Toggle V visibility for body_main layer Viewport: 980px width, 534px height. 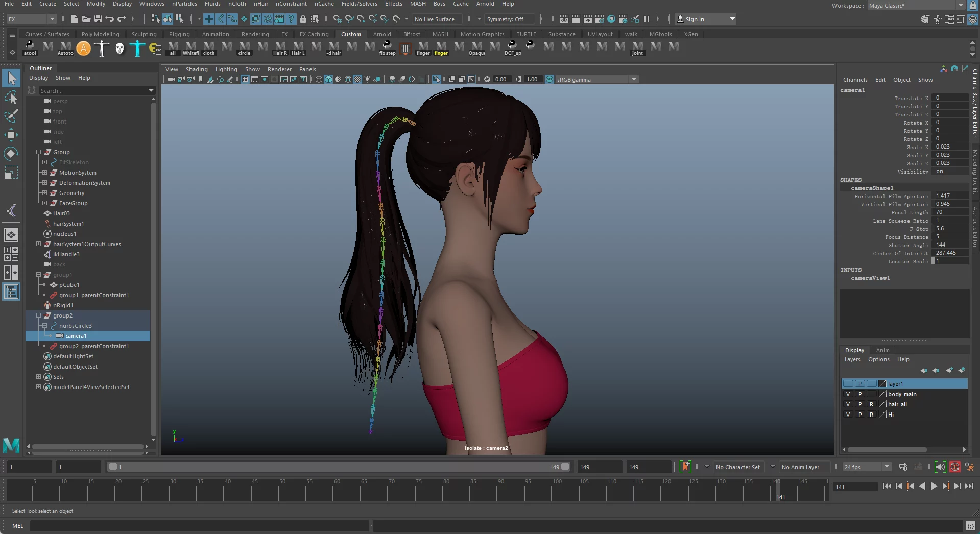848,394
